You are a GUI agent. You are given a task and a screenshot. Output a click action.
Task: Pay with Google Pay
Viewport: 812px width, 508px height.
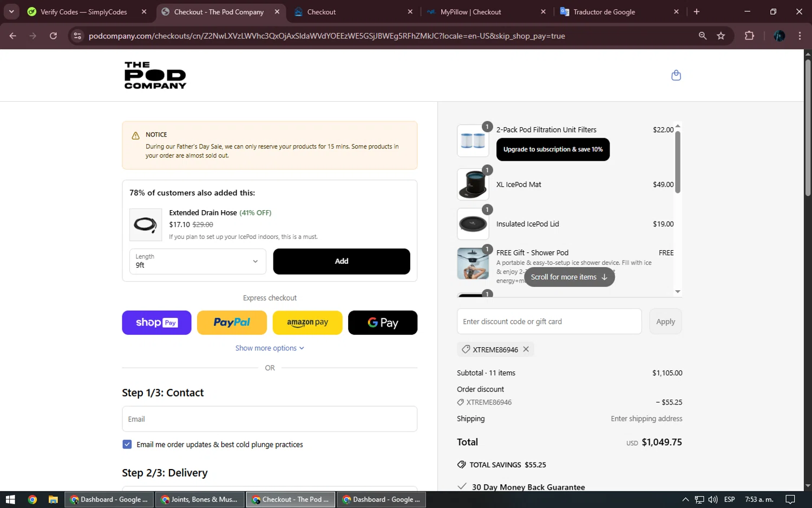coord(383,322)
